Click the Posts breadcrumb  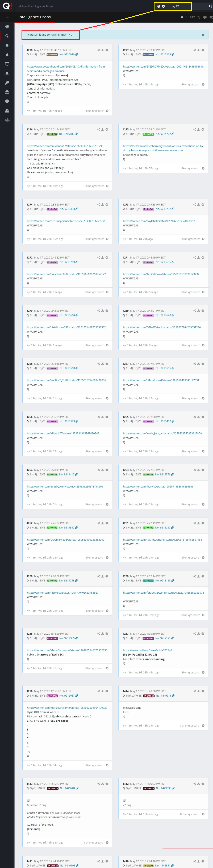[191, 17]
